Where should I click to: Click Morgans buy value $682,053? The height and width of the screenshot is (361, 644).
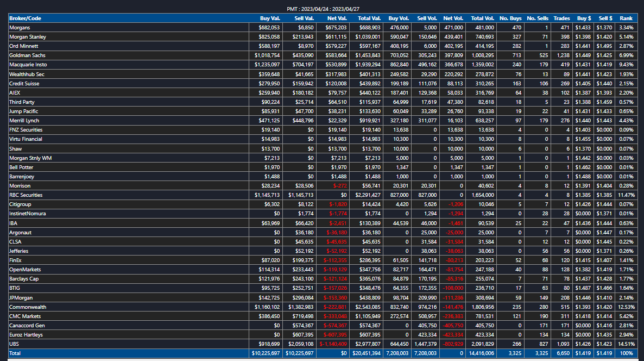(x=269, y=28)
